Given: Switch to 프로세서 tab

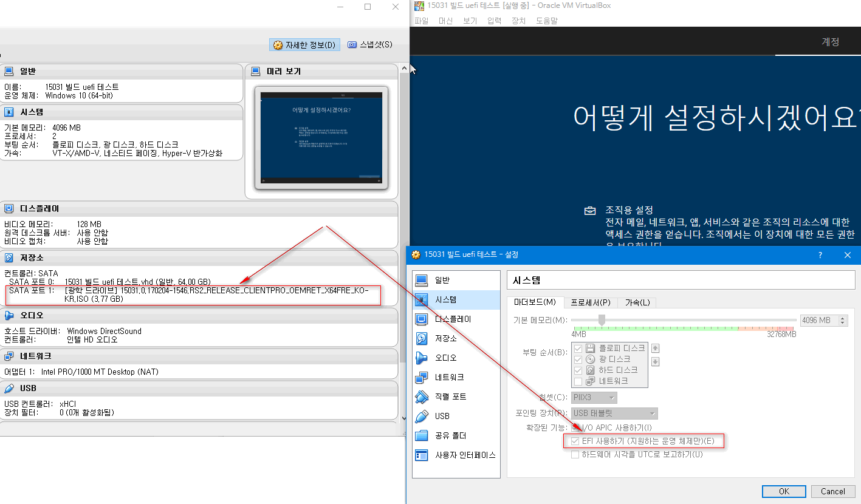Looking at the screenshot, I should 592,302.
